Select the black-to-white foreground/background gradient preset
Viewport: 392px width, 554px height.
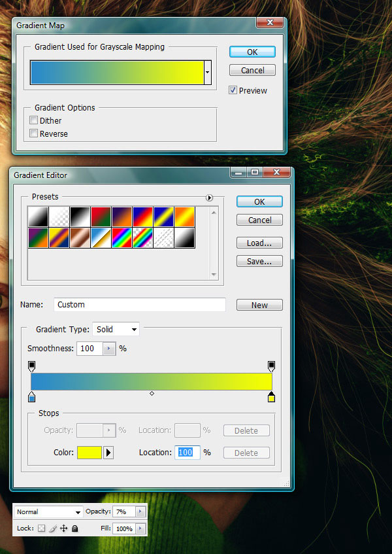click(x=38, y=216)
